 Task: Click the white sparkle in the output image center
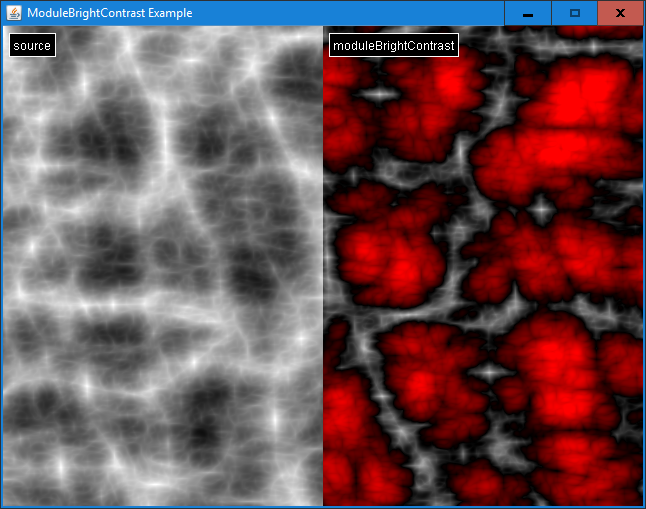(541, 210)
